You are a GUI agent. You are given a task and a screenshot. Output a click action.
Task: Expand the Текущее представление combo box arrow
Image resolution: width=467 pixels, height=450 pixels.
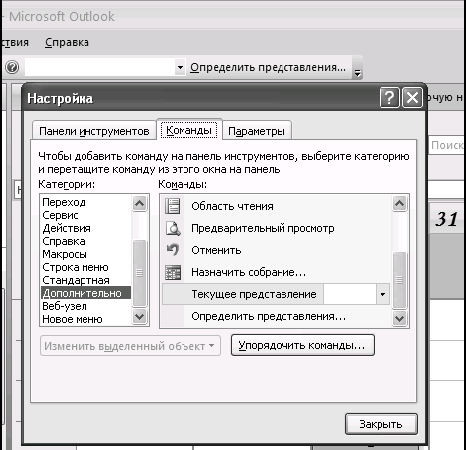383,294
